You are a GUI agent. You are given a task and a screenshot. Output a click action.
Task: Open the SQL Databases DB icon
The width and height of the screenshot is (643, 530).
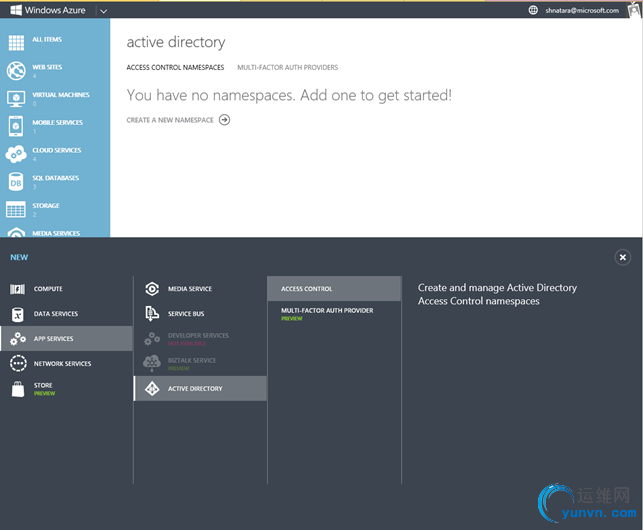(x=16, y=182)
